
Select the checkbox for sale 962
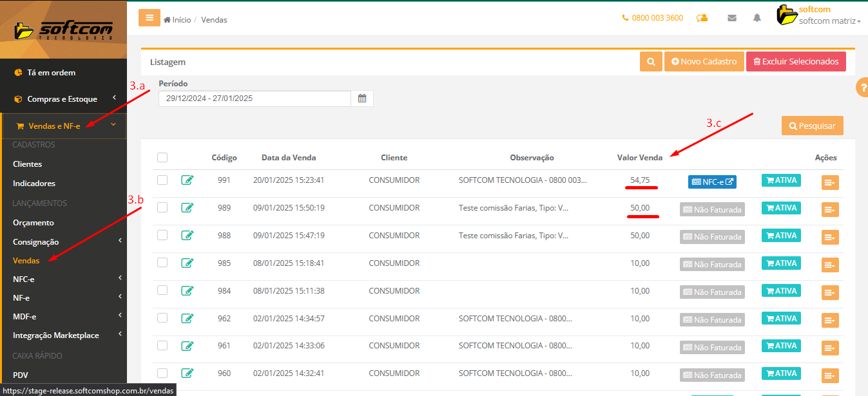coord(162,318)
